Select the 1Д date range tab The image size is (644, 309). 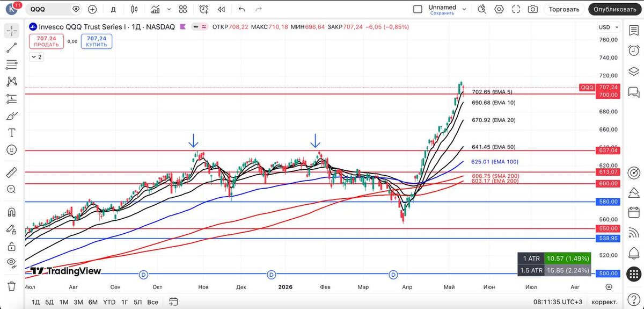pyautogui.click(x=36, y=302)
